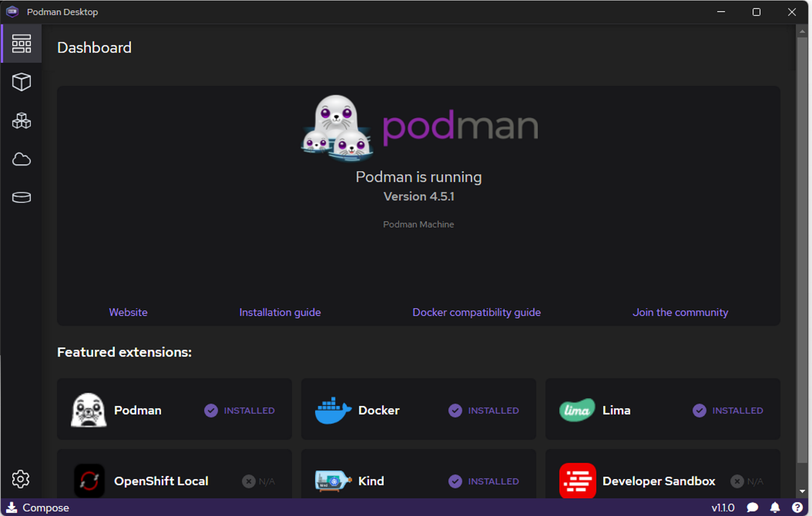Click the Podman is running status text
Image resolution: width=812 pixels, height=516 pixels.
point(419,177)
